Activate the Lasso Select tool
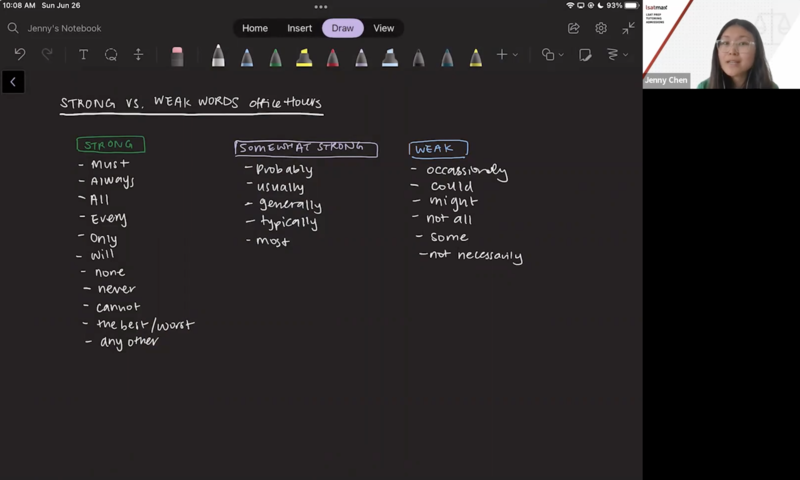This screenshot has width=800, height=480. tap(111, 55)
